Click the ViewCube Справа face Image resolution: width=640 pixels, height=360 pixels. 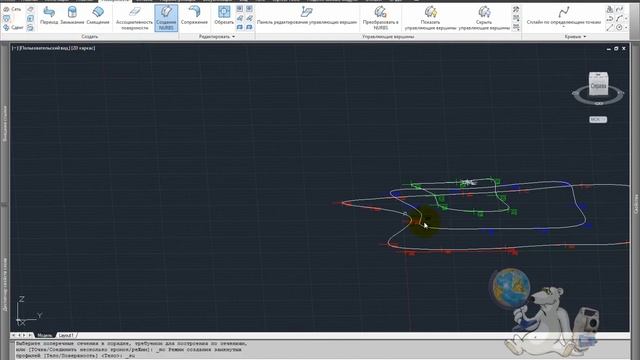(598, 86)
